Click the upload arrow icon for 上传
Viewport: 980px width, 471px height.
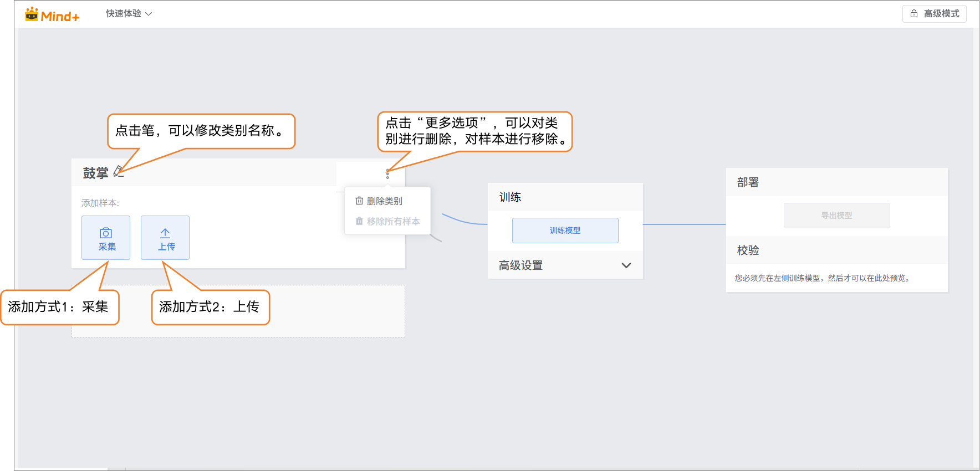[x=165, y=233]
